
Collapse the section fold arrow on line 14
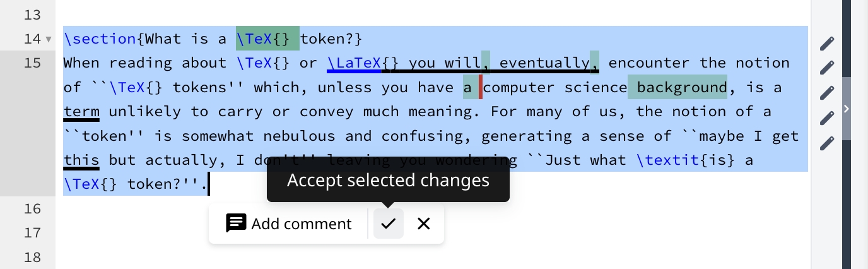[49, 39]
